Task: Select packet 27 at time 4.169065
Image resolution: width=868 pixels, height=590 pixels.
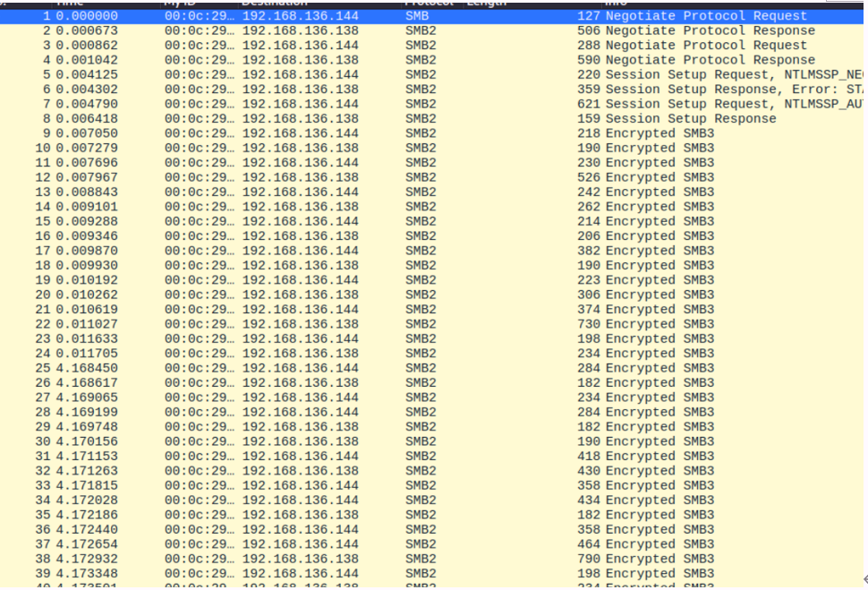Action: pos(432,398)
